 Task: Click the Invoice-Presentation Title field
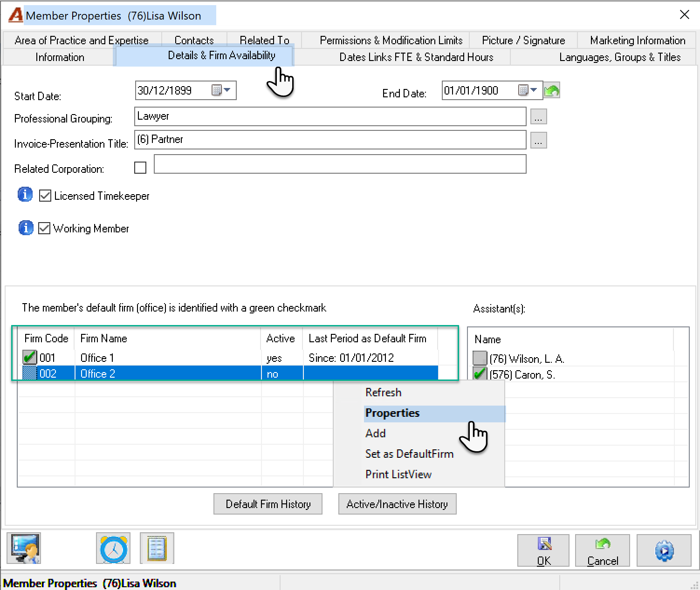tap(330, 140)
